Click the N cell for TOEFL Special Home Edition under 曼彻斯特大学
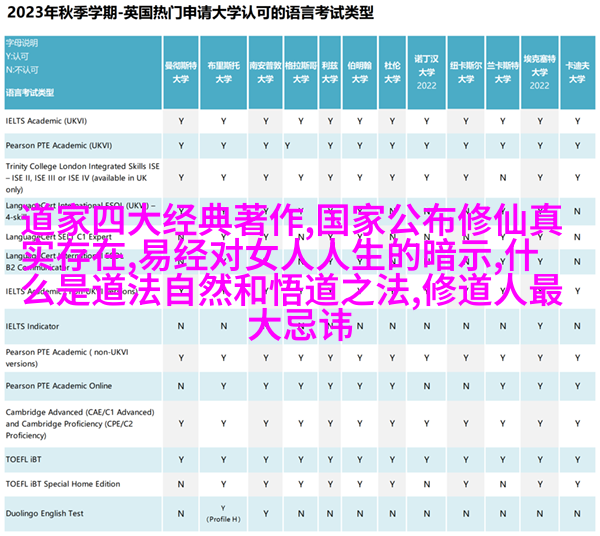Viewport: 600px width, 536px height. tap(181, 484)
